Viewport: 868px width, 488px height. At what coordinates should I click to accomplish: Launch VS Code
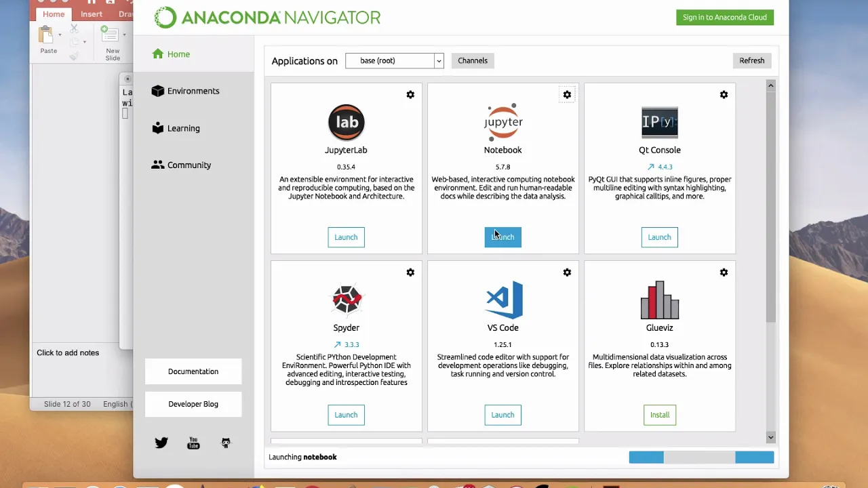point(502,415)
